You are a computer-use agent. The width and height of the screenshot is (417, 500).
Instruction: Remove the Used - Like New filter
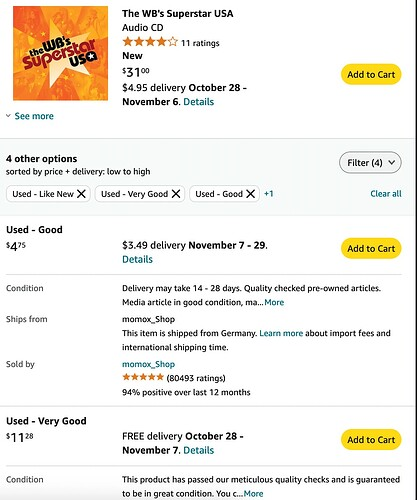click(81, 194)
